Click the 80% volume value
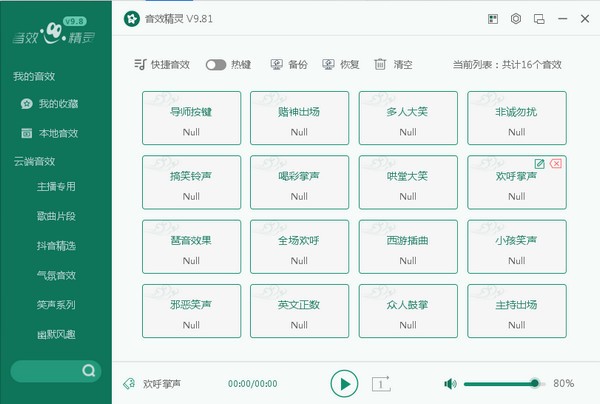This screenshot has width=600, height=404. (x=564, y=383)
